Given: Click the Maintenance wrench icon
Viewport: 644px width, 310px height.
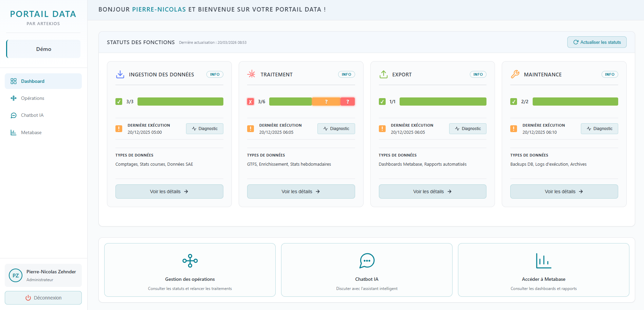Looking at the screenshot, I should tap(515, 74).
